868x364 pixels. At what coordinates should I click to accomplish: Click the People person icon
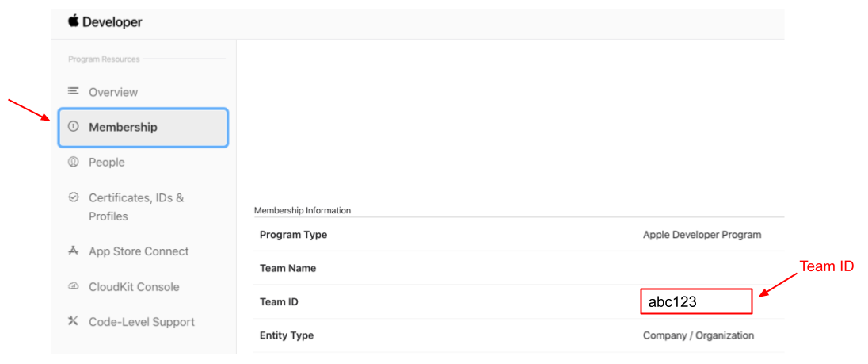(73, 163)
